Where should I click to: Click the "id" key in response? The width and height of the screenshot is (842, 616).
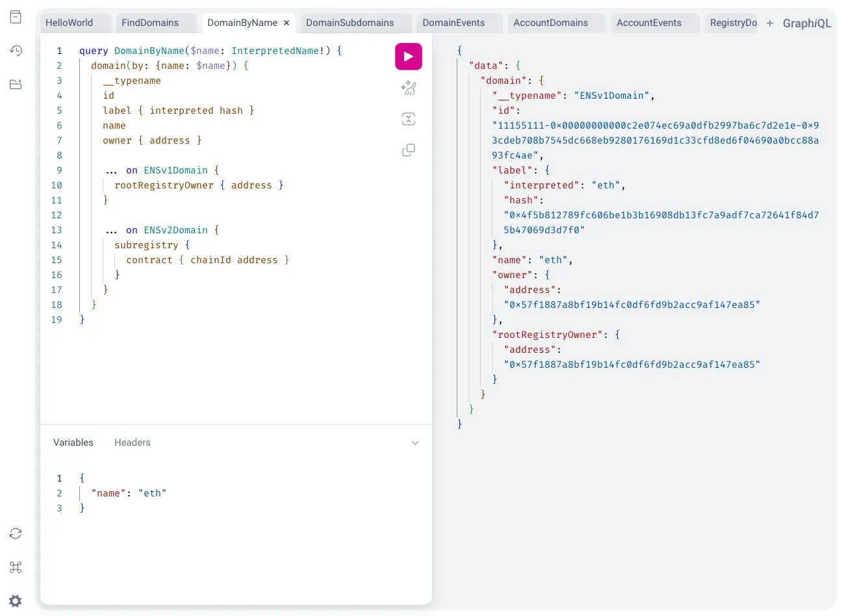click(x=504, y=110)
